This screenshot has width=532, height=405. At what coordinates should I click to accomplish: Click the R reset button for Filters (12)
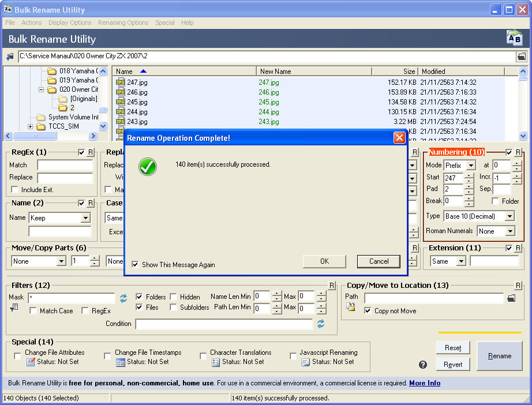[x=332, y=286]
